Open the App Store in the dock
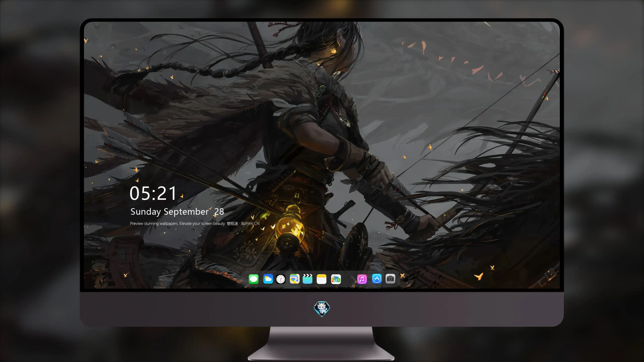The height and width of the screenshot is (362, 644). coord(377,279)
